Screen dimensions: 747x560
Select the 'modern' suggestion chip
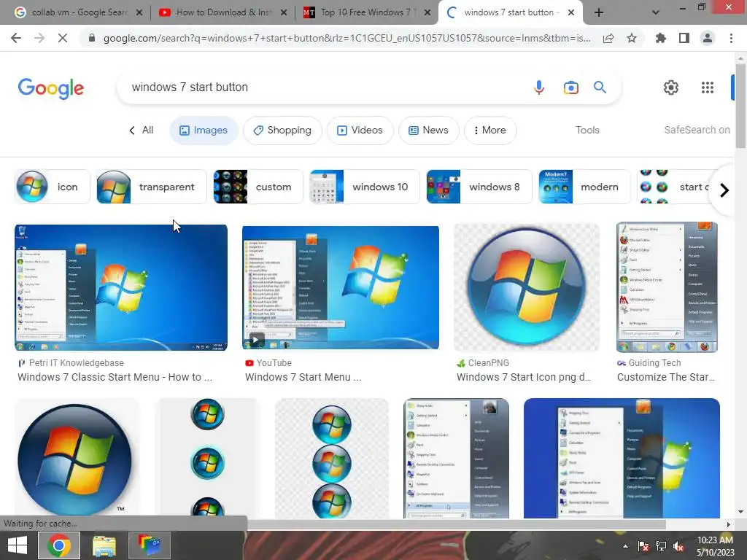(584, 187)
